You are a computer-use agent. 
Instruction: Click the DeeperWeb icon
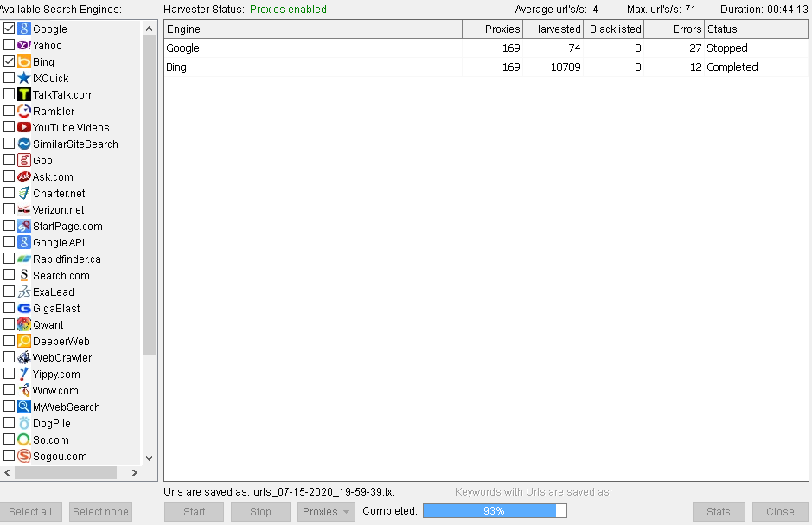(x=24, y=341)
